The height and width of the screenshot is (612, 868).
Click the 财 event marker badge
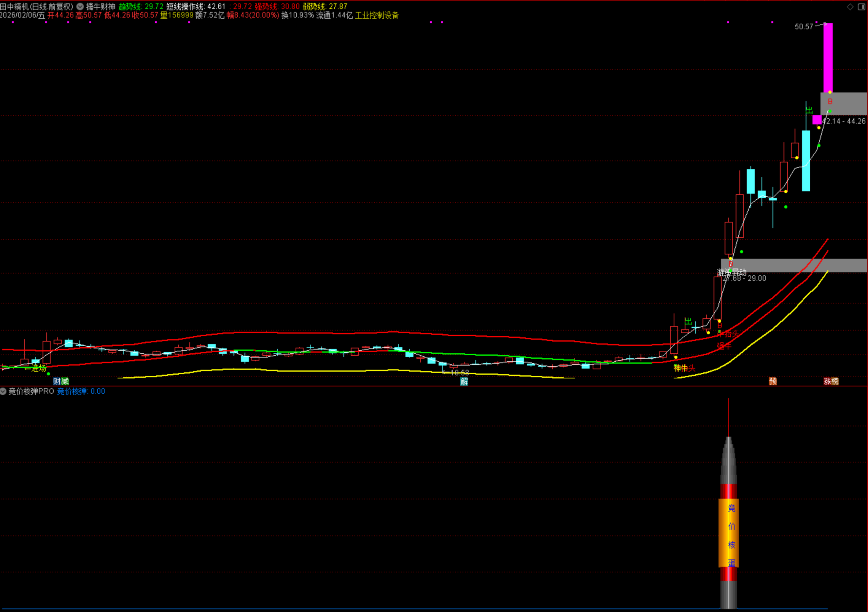click(57, 381)
